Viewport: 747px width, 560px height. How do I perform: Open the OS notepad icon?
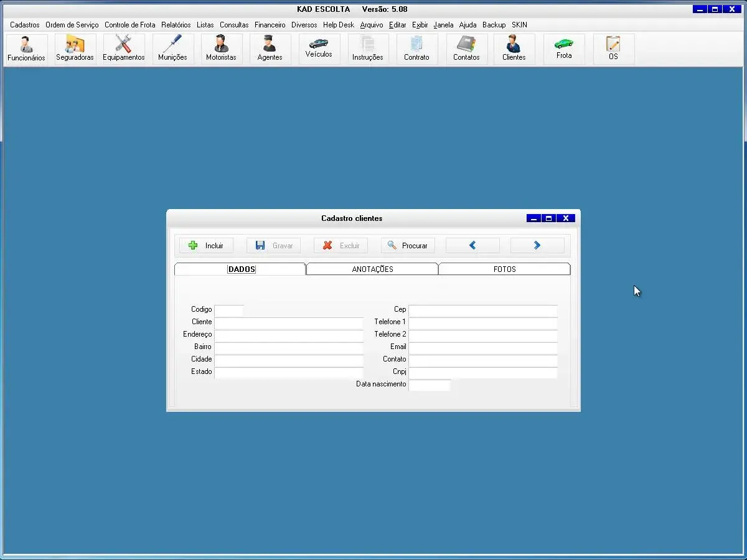pos(613,49)
